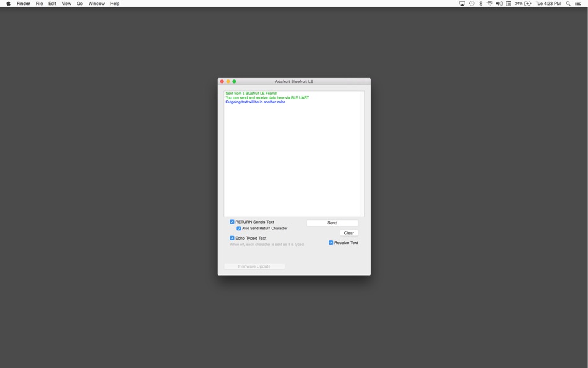The width and height of the screenshot is (588, 368).
Task: Click the hint 'When off, each character is sent'
Action: click(267, 245)
